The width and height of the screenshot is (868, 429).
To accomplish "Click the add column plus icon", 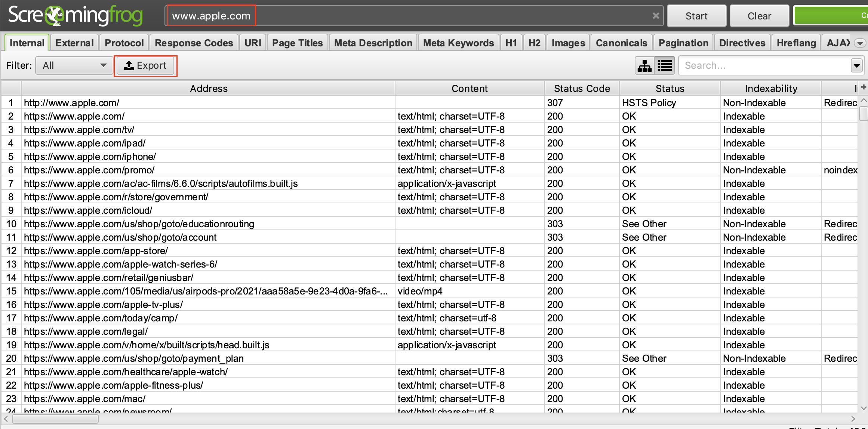I will click(862, 87).
